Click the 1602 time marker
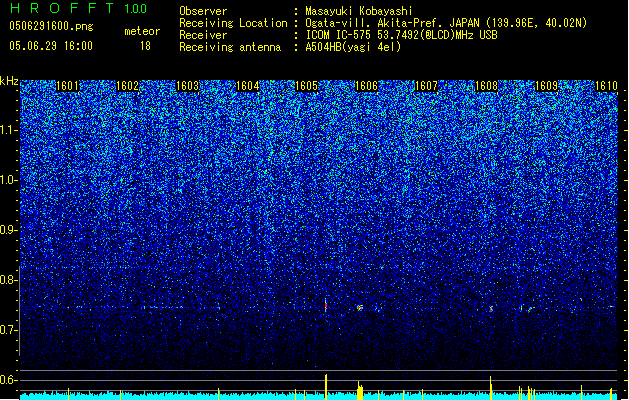Viewport: 629px width, 400px height. click(x=127, y=86)
